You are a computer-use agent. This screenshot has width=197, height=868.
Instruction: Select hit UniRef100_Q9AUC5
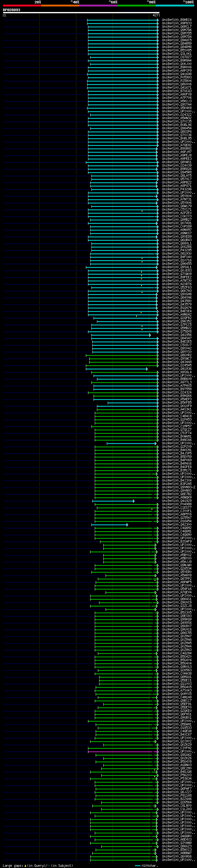pos(176,40)
